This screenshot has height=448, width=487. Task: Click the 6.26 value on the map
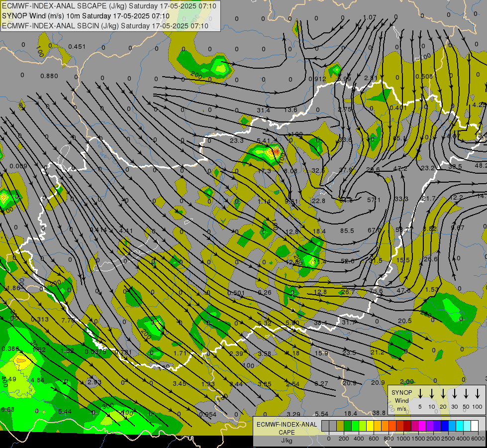[x=265, y=292]
